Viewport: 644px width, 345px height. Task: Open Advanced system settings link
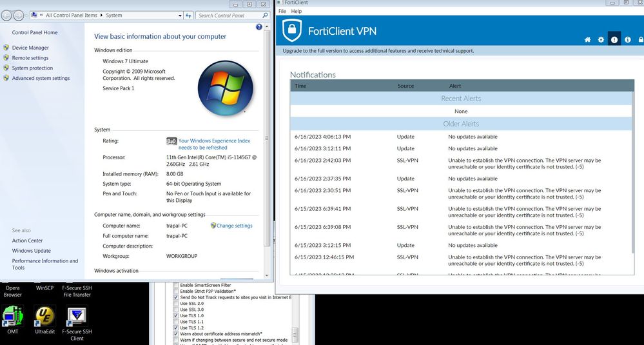(41, 78)
